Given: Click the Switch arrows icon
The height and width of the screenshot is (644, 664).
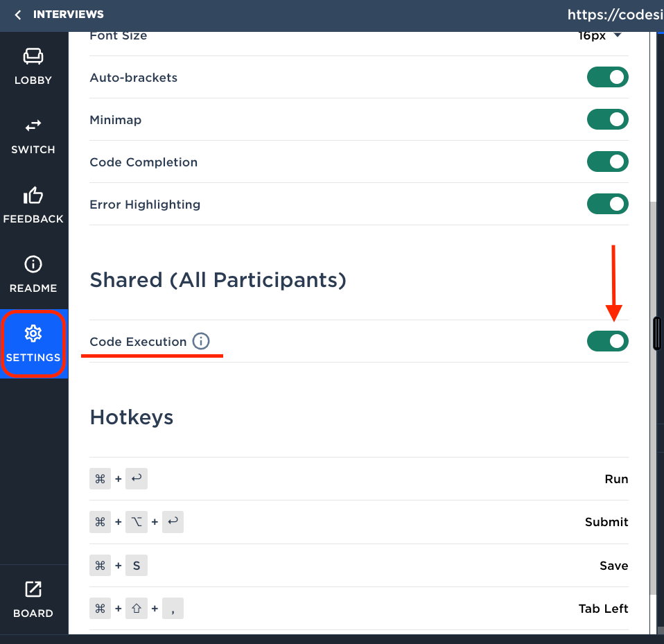Looking at the screenshot, I should click(33, 125).
